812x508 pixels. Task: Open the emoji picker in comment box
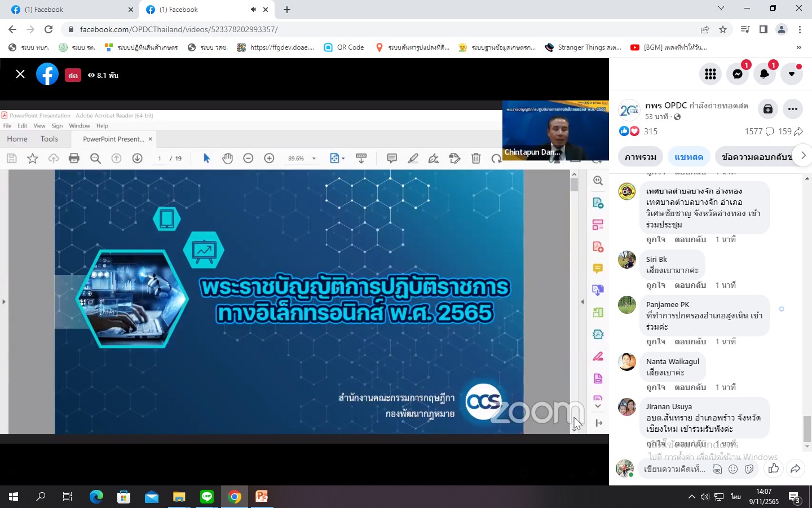[733, 469]
